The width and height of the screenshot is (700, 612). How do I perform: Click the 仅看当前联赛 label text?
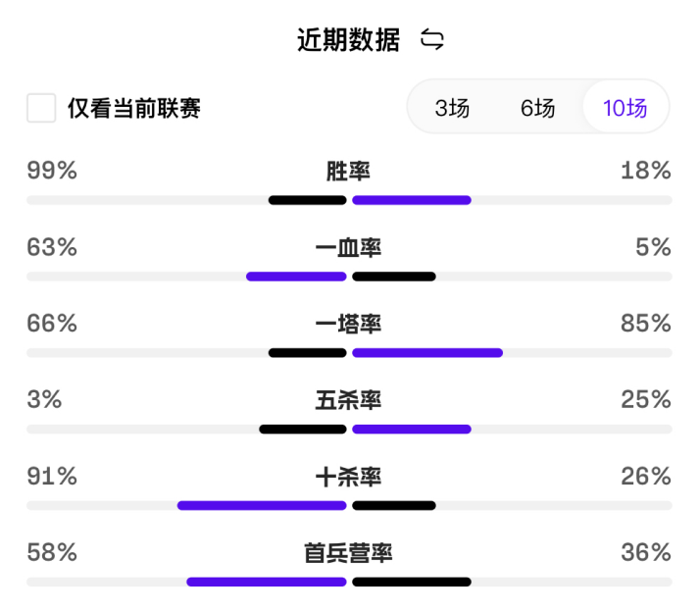click(x=134, y=108)
